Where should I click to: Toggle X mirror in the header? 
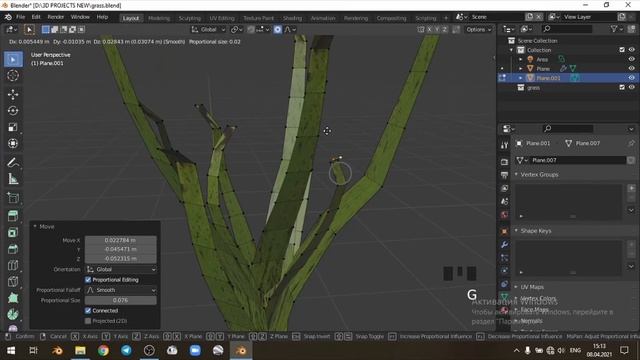pos(429,29)
